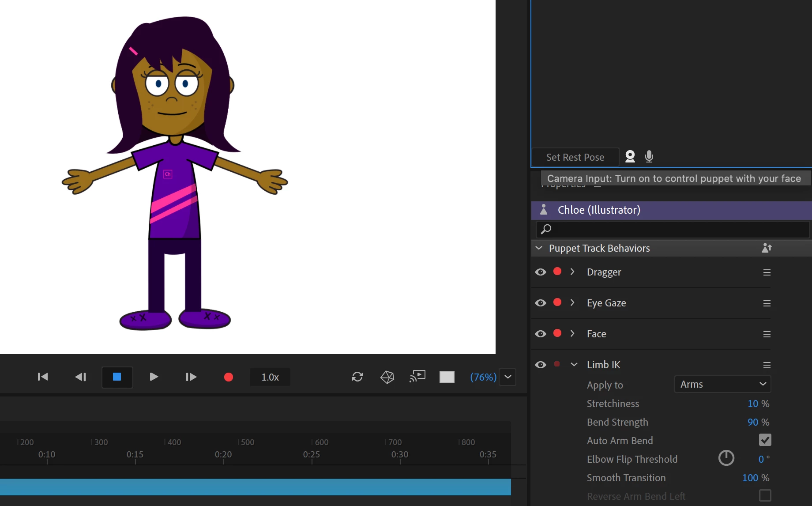Toggle the mesh wireframe icon
The width and height of the screenshot is (812, 506).
coord(387,377)
